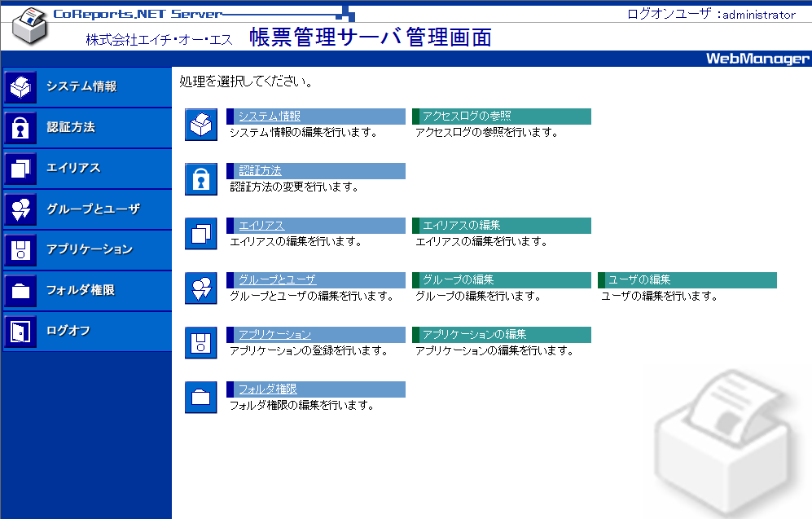Click the alias icon in main panel
The height and width of the screenshot is (519, 812).
pyautogui.click(x=201, y=234)
